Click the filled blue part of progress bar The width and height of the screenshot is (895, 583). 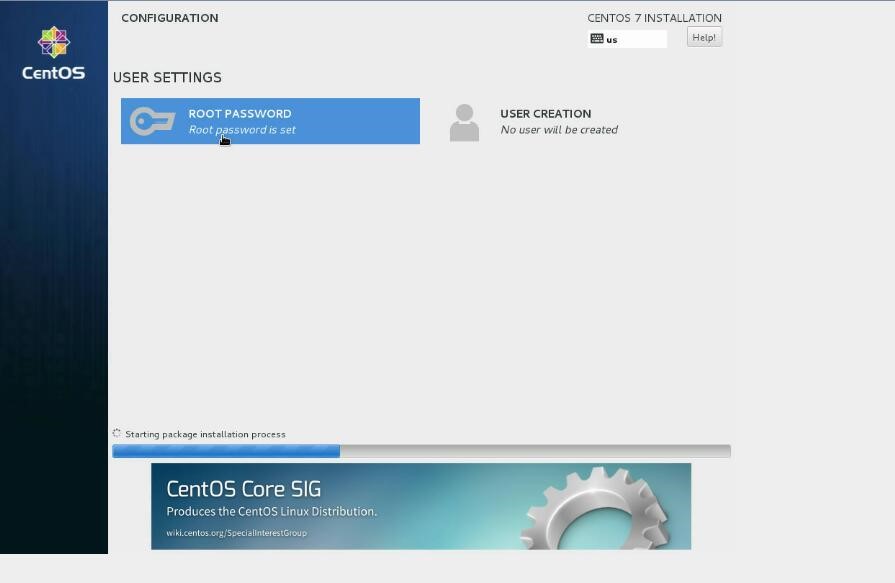point(226,451)
